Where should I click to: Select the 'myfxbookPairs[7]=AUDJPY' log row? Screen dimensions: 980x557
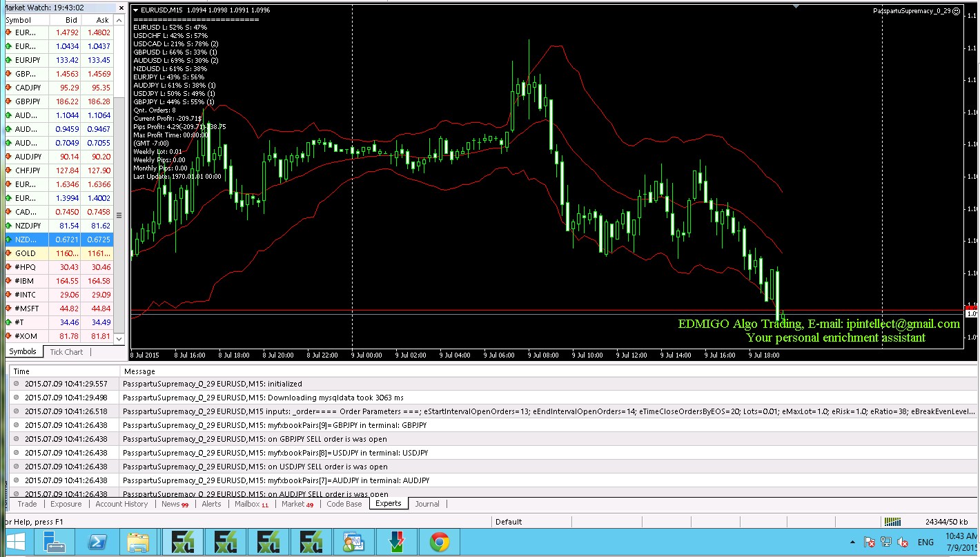(x=494, y=480)
